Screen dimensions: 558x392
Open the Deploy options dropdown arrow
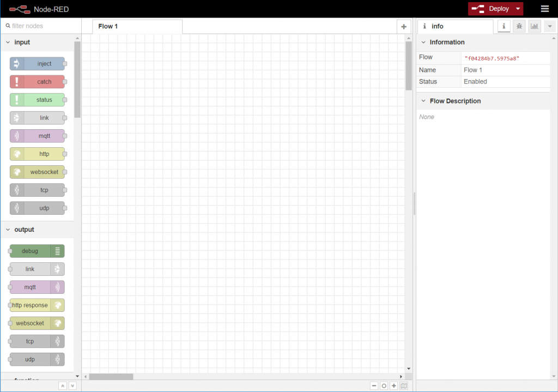518,9
